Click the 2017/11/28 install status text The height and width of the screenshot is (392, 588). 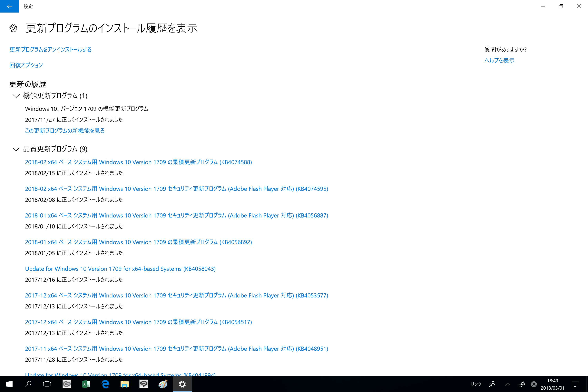pos(74,360)
